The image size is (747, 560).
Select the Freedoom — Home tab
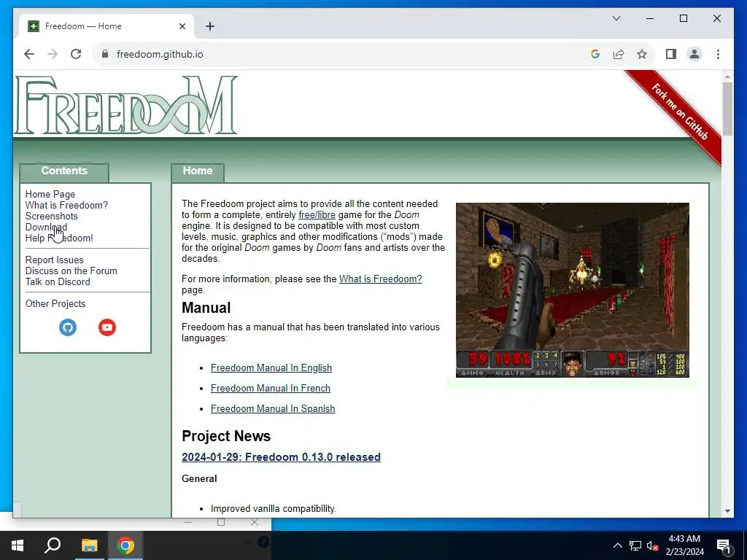click(107, 26)
